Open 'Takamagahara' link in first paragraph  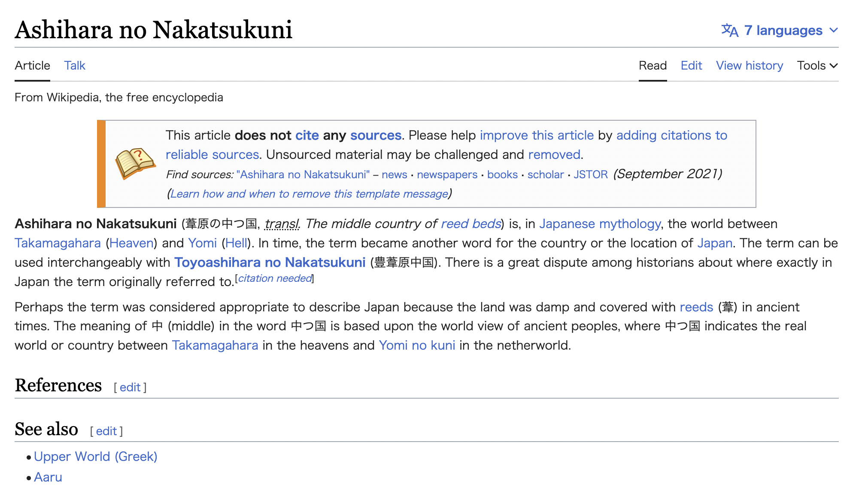(x=58, y=243)
